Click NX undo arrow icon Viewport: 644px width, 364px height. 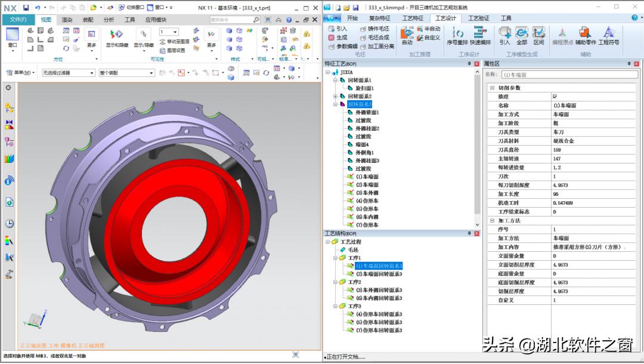pyautogui.click(x=38, y=8)
